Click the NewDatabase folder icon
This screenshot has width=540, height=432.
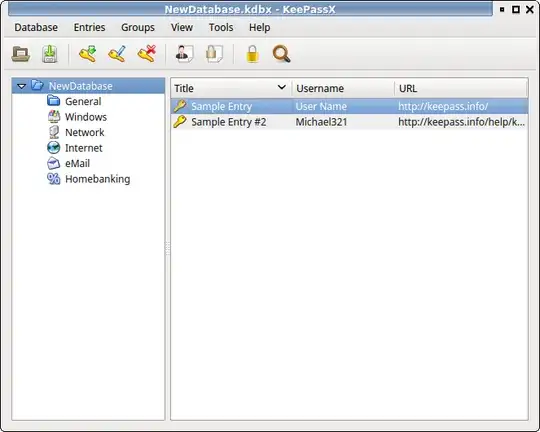(x=37, y=85)
